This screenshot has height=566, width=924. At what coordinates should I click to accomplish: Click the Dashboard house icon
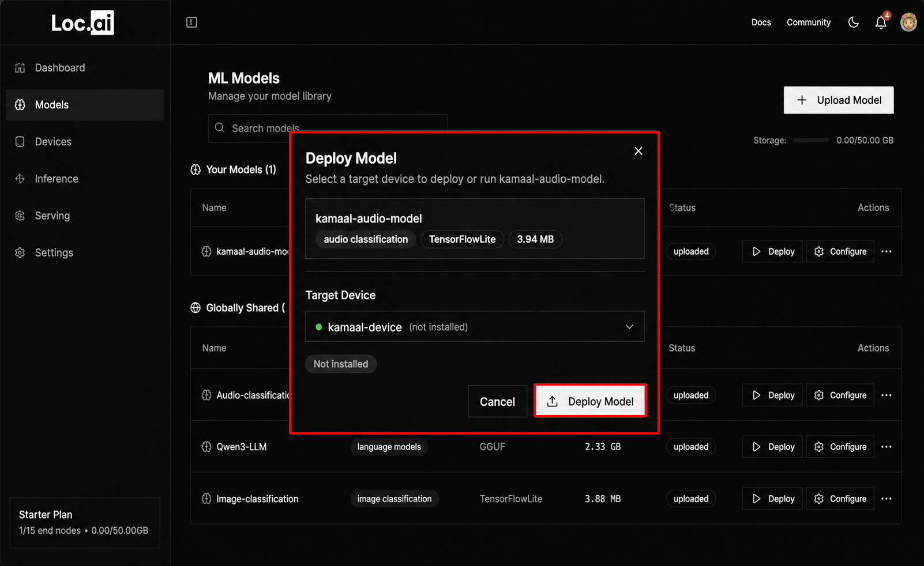pos(20,68)
